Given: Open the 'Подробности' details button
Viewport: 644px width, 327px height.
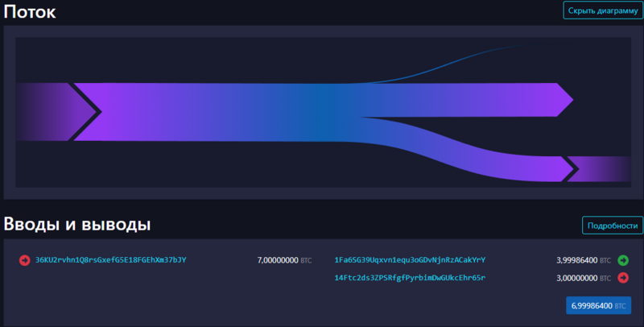Looking at the screenshot, I should click(613, 226).
